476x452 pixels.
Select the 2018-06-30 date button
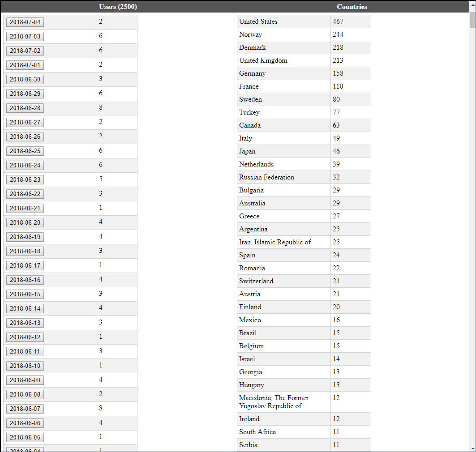pyautogui.click(x=25, y=79)
